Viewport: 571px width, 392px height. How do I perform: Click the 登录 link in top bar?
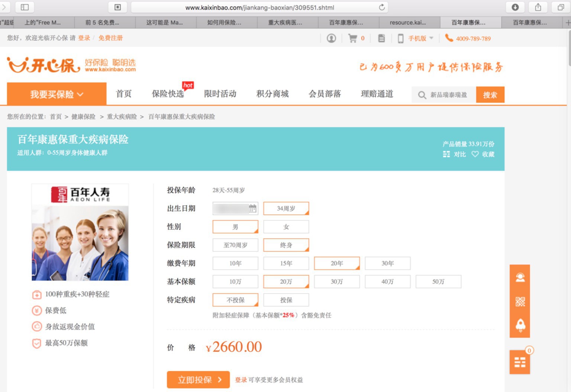click(x=84, y=38)
